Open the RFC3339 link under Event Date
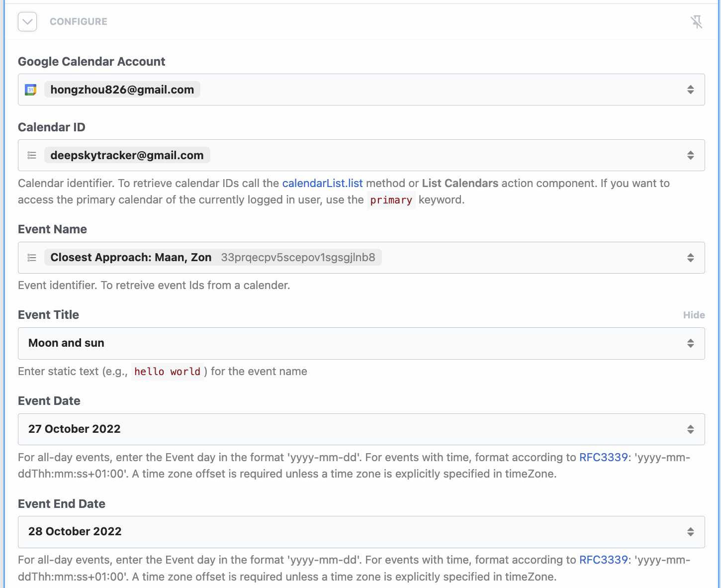Image resolution: width=721 pixels, height=588 pixels. 603,457
